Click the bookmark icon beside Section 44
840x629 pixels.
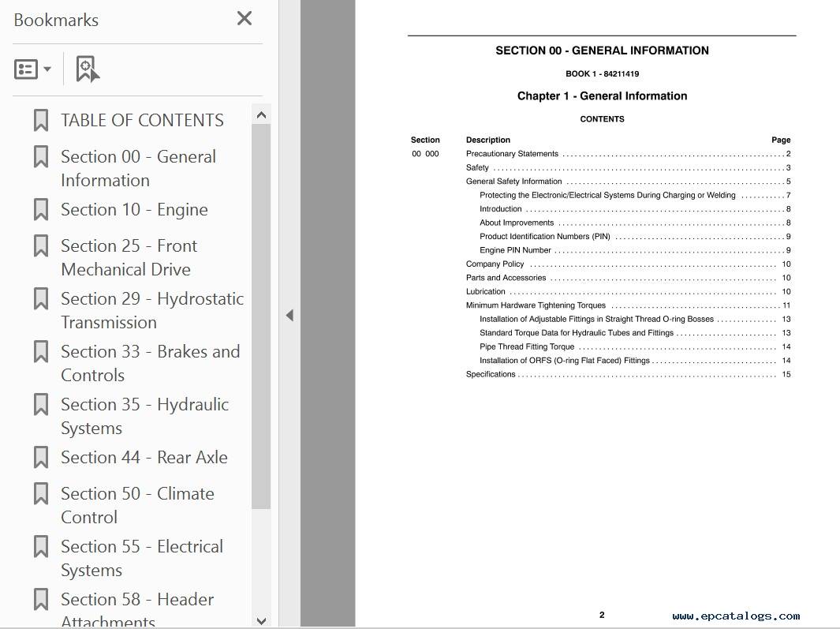41,457
